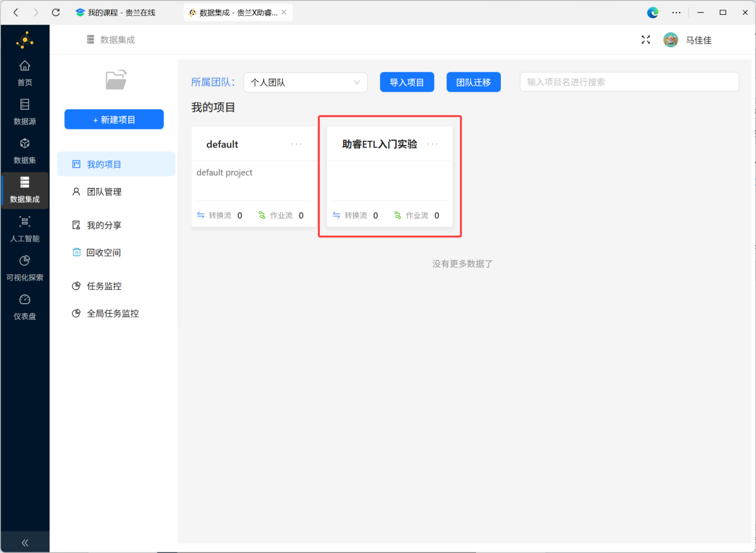
Task: Expand the 所属团队 个人团队 dropdown
Action: coord(305,82)
